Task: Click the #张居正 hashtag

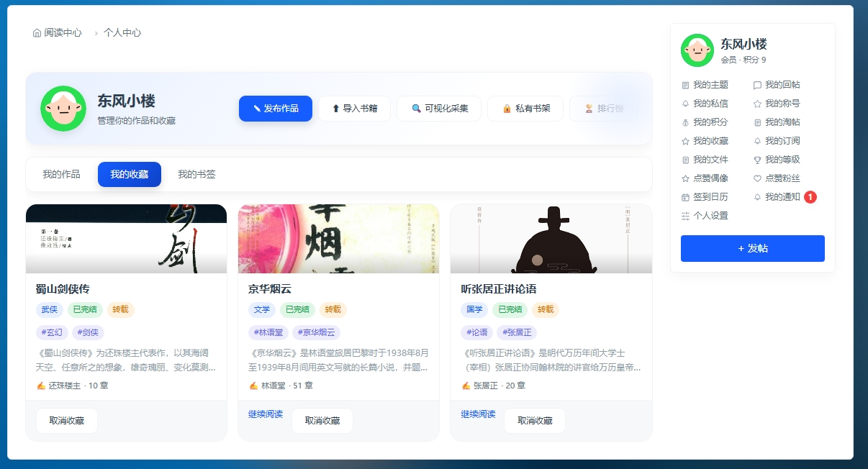Action: point(517,333)
